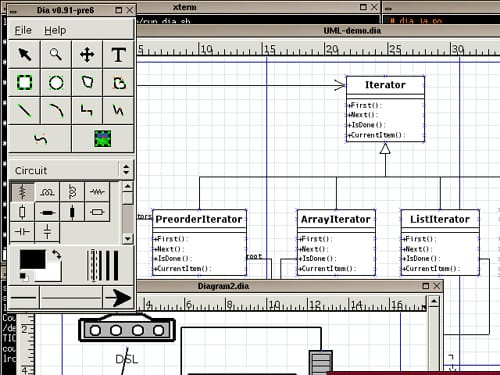Image resolution: width=500 pixels, height=375 pixels.
Task: Pick the horizontal inductor circuit shape
Action: [x=47, y=192]
